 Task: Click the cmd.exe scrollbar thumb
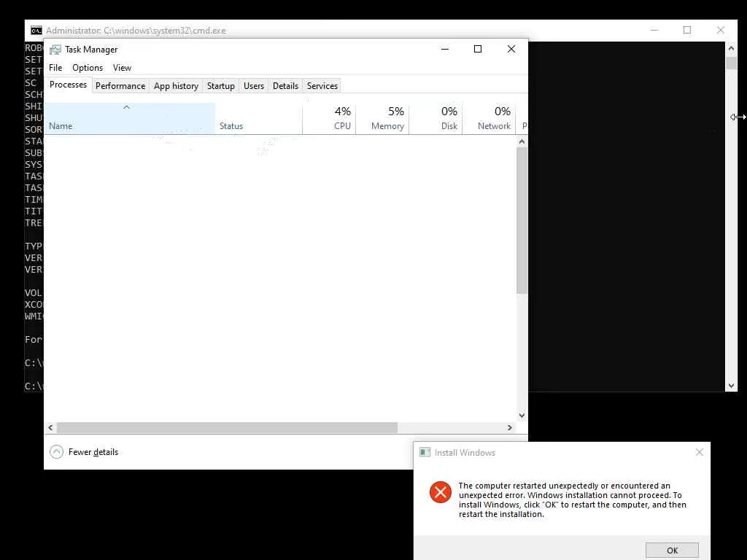coord(731,63)
